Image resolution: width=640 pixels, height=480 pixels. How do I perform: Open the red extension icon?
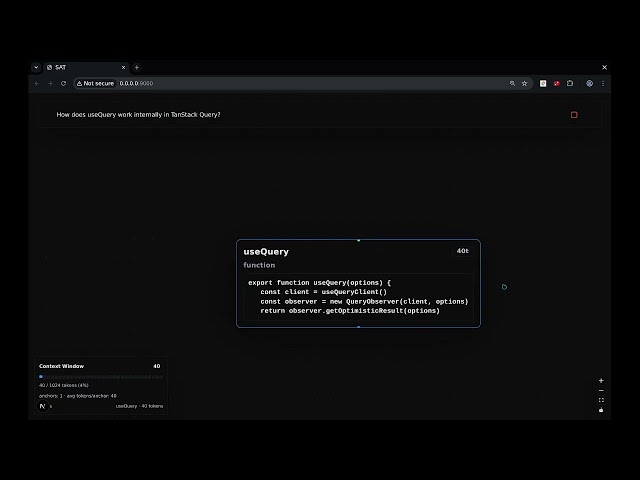tap(556, 83)
